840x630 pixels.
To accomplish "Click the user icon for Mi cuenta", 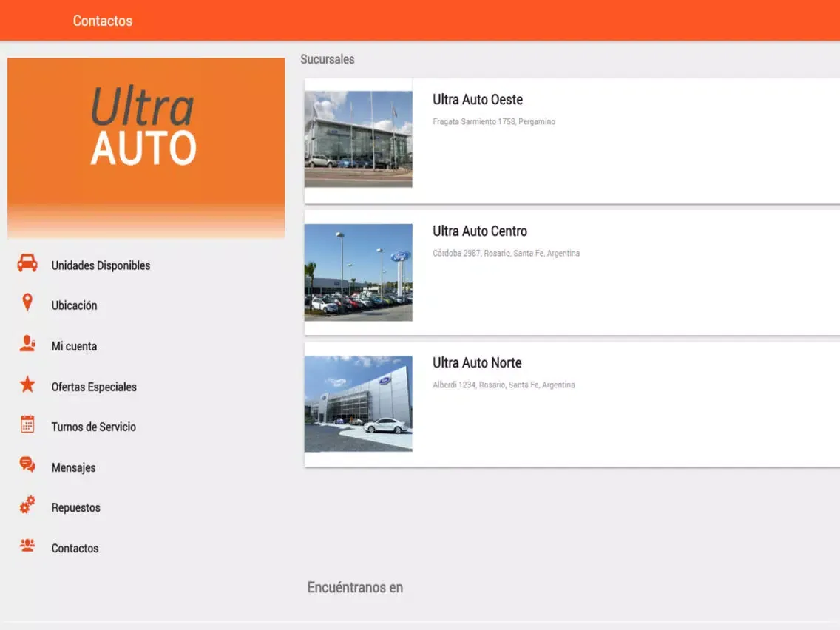I will point(27,343).
